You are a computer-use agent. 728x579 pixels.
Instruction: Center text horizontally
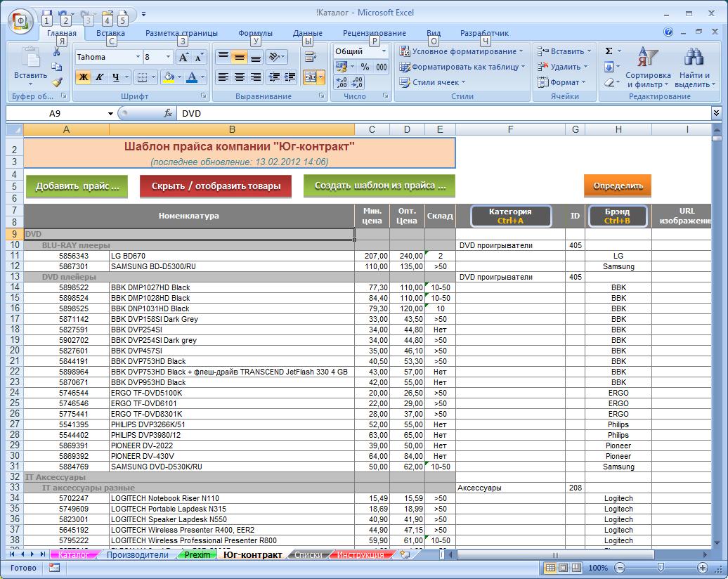coord(240,77)
